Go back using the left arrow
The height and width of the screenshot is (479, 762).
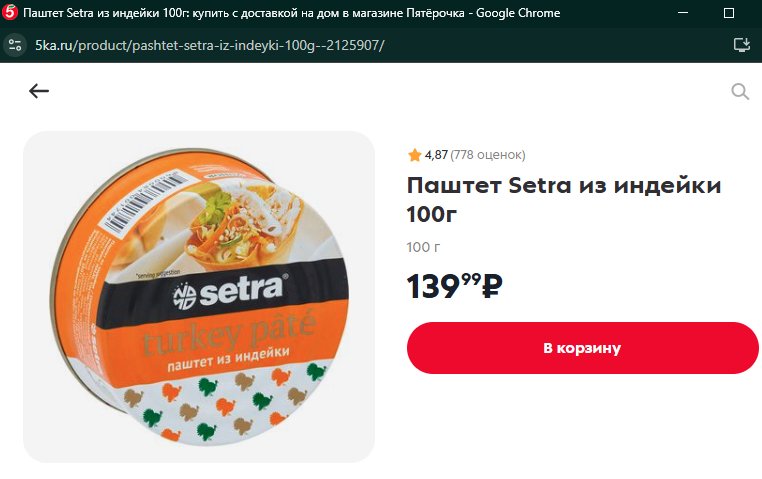pos(39,91)
